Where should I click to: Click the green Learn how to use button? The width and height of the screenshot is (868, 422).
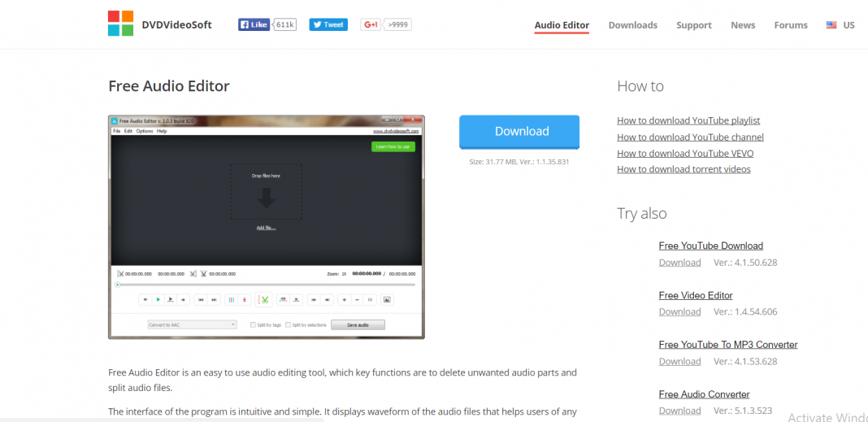(393, 146)
